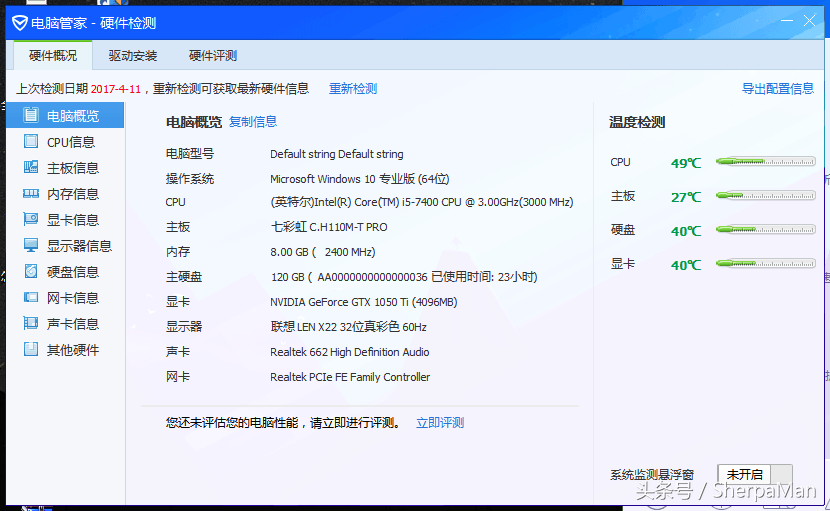Image resolution: width=830 pixels, height=511 pixels.
Task: Click 七彩虹 C.H110M-T PRO motherboard text
Action: pyautogui.click(x=329, y=227)
